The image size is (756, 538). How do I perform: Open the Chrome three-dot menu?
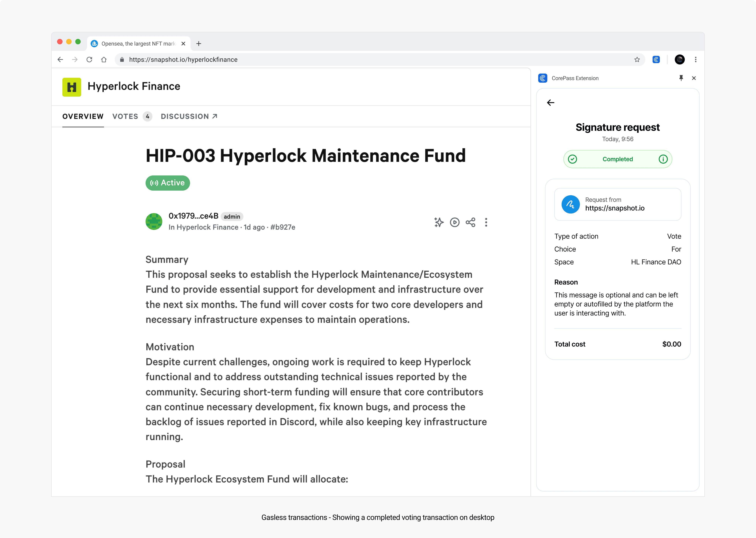pyautogui.click(x=695, y=60)
